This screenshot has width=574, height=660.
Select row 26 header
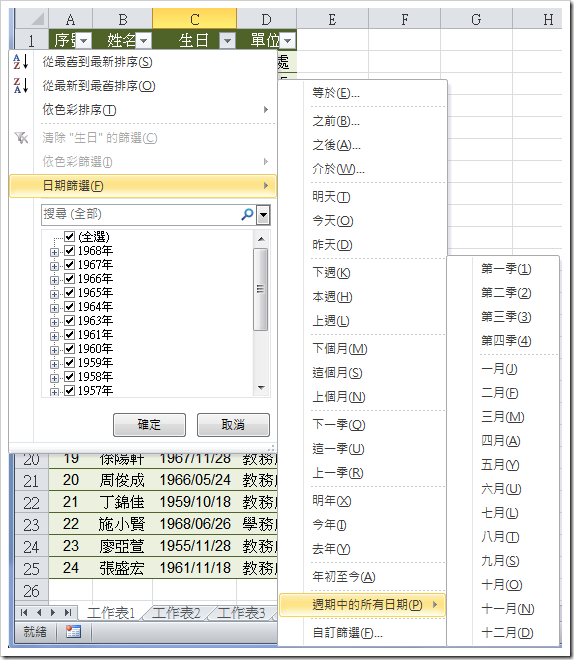pos(32,591)
